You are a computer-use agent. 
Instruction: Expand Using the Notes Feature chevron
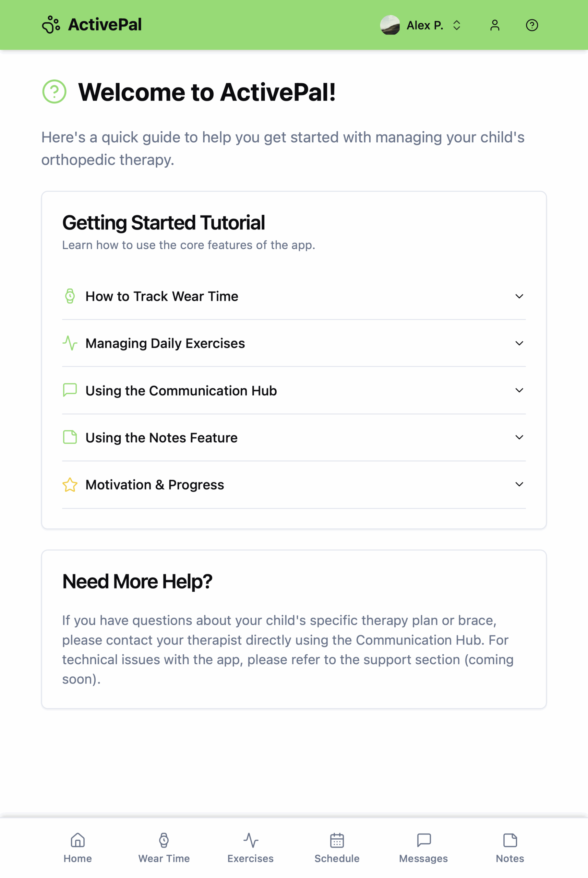pos(519,437)
